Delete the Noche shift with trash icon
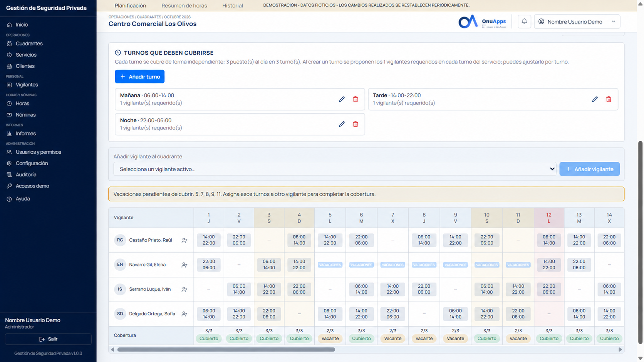The image size is (644, 362). (356, 124)
